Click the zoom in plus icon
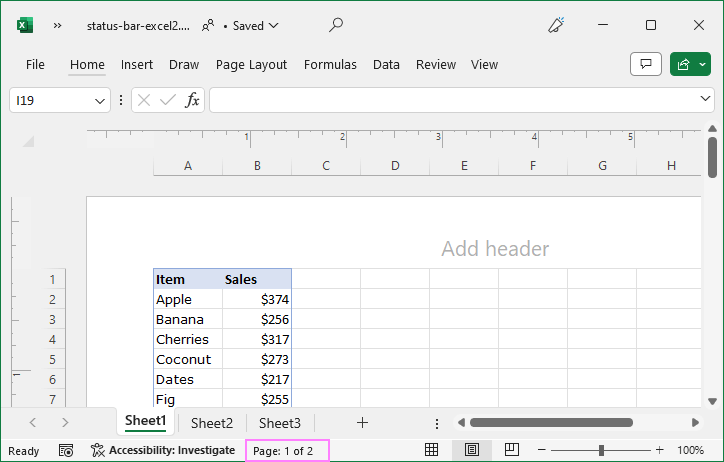 (659, 451)
